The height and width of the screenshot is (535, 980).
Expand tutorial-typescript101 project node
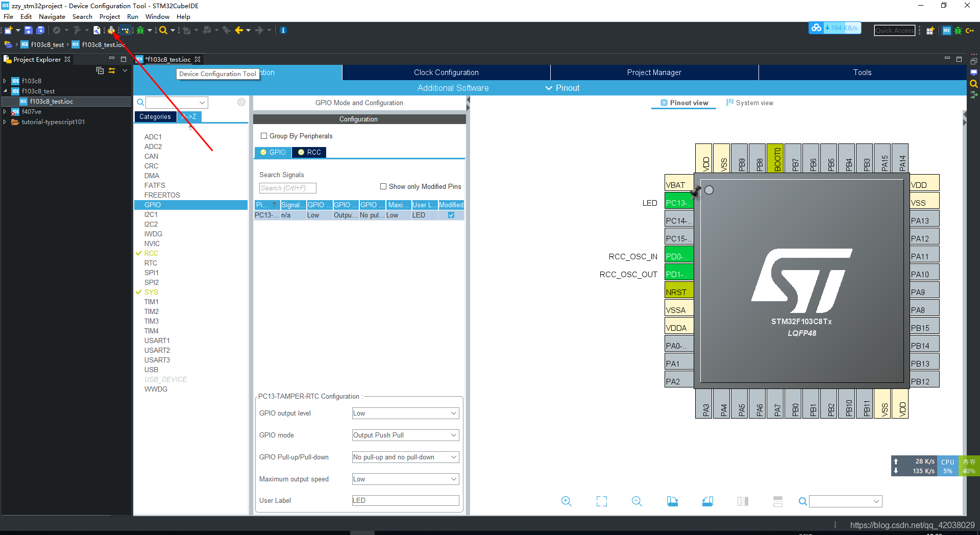click(x=5, y=121)
